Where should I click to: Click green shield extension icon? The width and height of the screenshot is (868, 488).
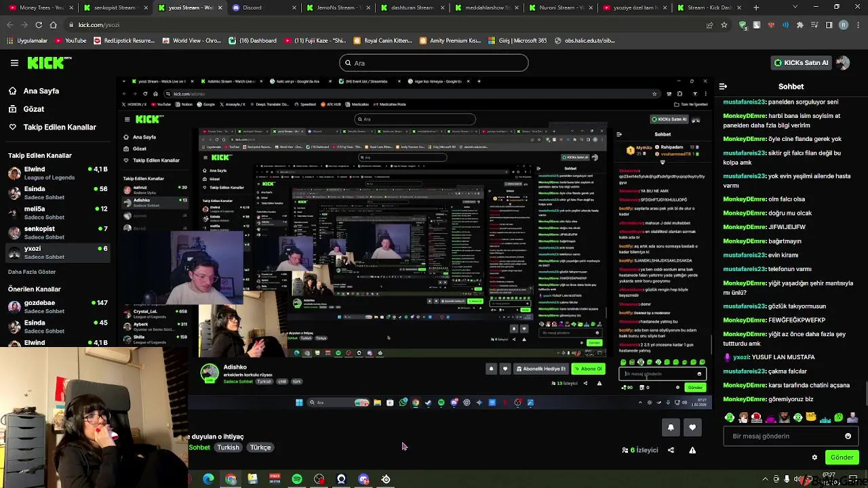tap(743, 25)
